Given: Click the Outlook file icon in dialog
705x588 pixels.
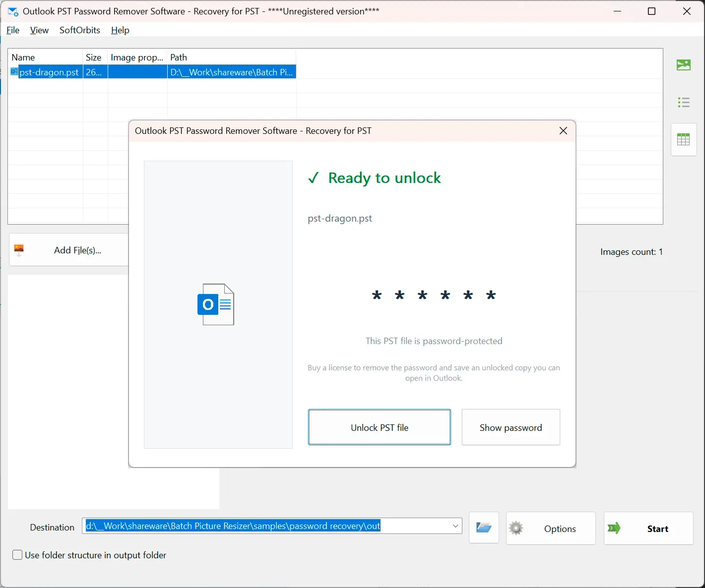Looking at the screenshot, I should pos(216,304).
